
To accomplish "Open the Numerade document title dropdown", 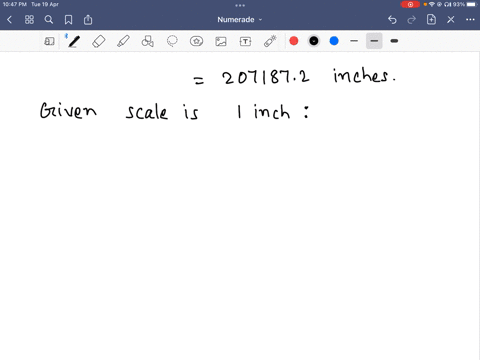I will tap(240, 20).
